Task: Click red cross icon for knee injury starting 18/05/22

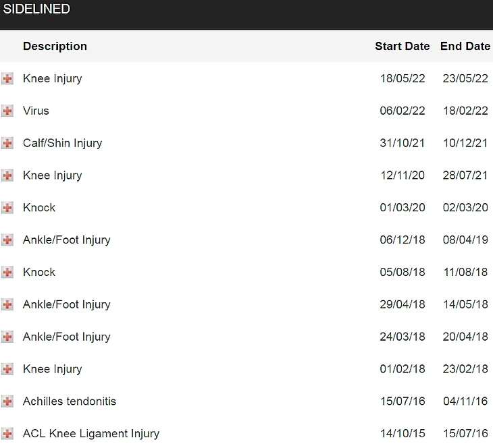Action: click(7, 78)
